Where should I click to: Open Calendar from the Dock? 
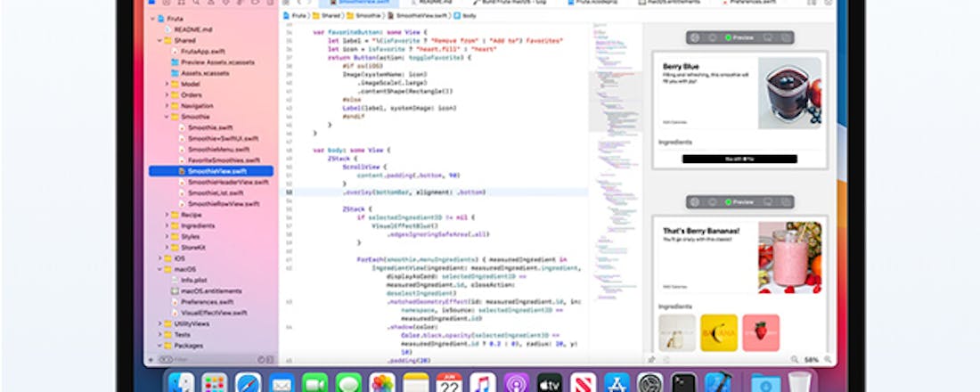pos(449,382)
